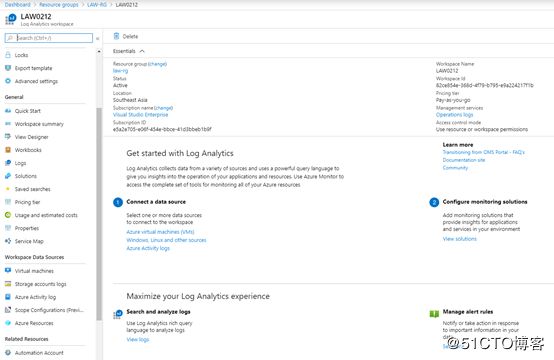Select the Subscription ID value text

point(162,129)
